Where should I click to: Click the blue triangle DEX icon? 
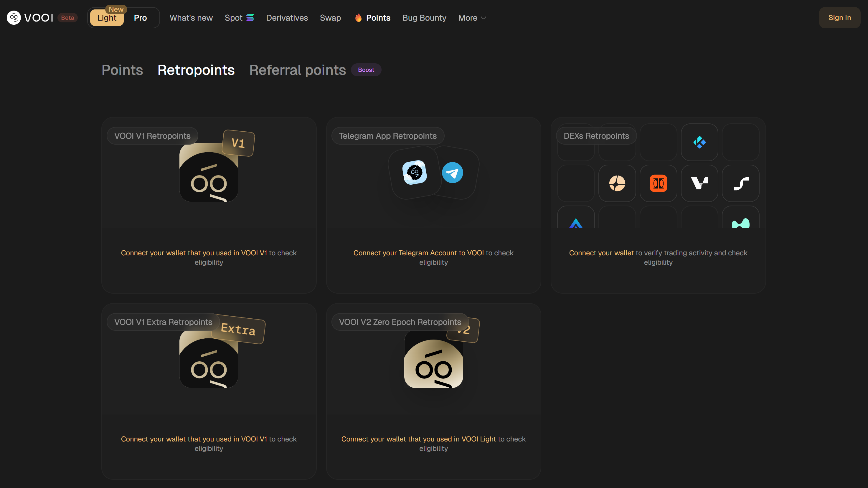coord(575,223)
